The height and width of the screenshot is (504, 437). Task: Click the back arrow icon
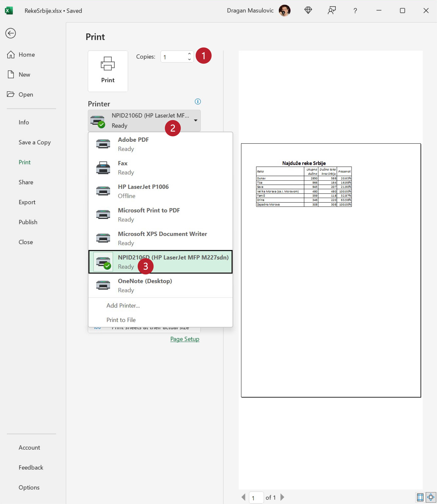[x=10, y=33]
